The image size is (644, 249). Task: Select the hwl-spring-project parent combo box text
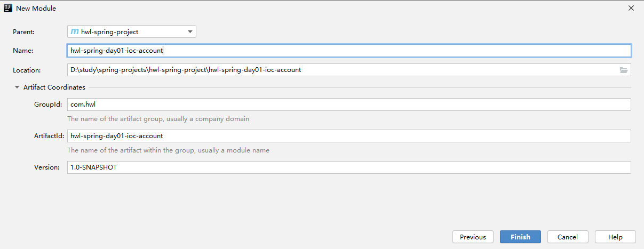(110, 32)
